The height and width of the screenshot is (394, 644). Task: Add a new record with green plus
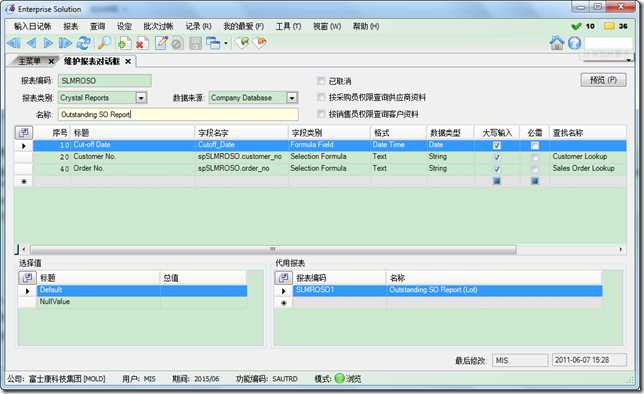(x=124, y=43)
